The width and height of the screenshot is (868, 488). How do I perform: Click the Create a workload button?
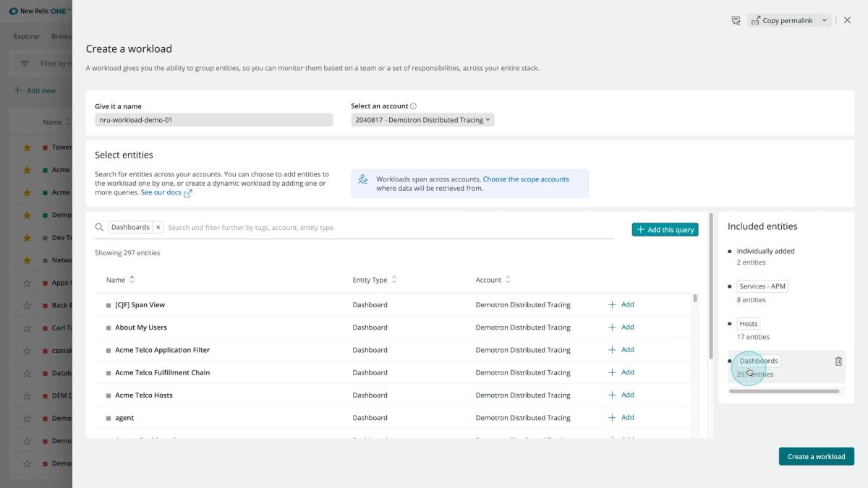(816, 456)
